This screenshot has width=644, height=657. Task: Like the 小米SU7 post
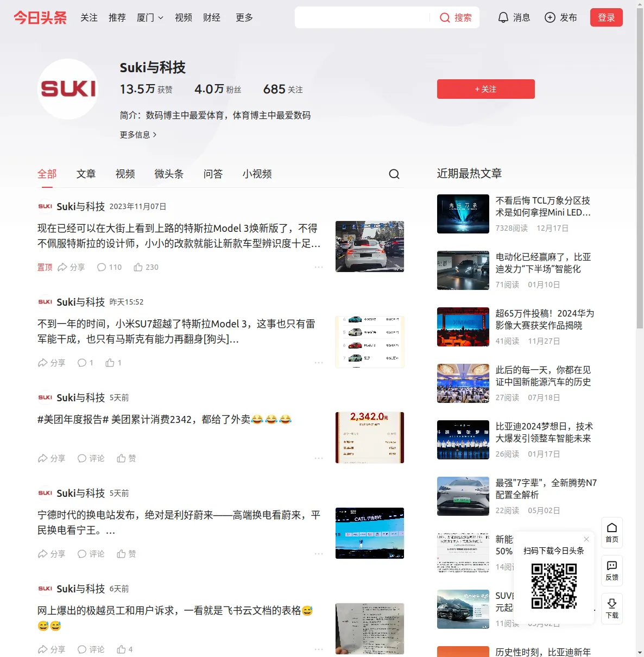point(113,363)
